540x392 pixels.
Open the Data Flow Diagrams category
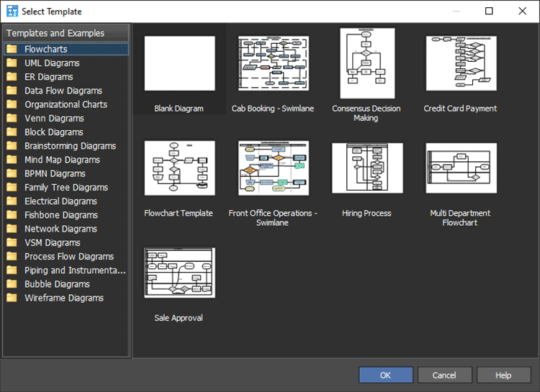point(63,91)
